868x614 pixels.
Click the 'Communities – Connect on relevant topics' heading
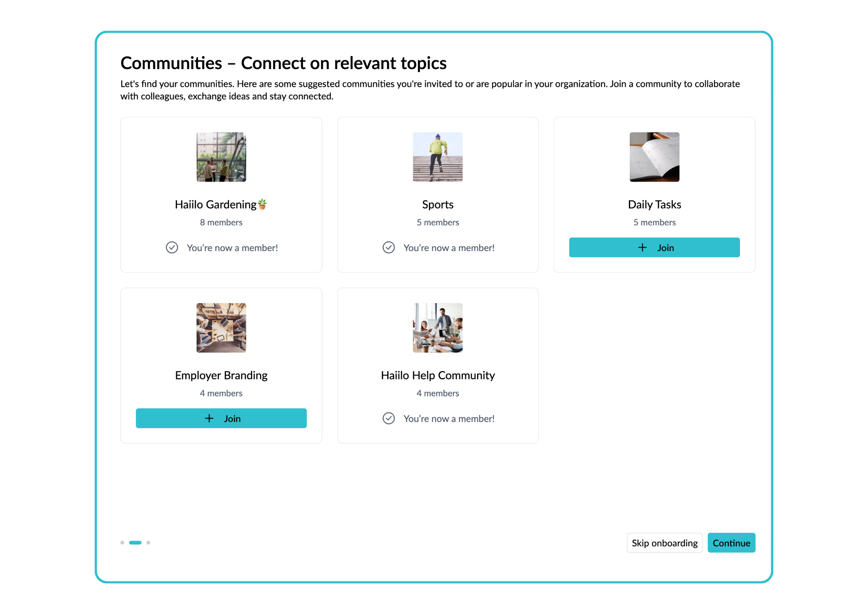point(283,63)
